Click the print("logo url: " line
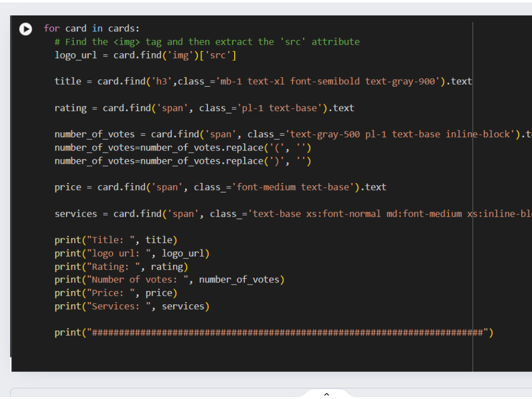This screenshot has width=532, height=399. [x=132, y=253]
